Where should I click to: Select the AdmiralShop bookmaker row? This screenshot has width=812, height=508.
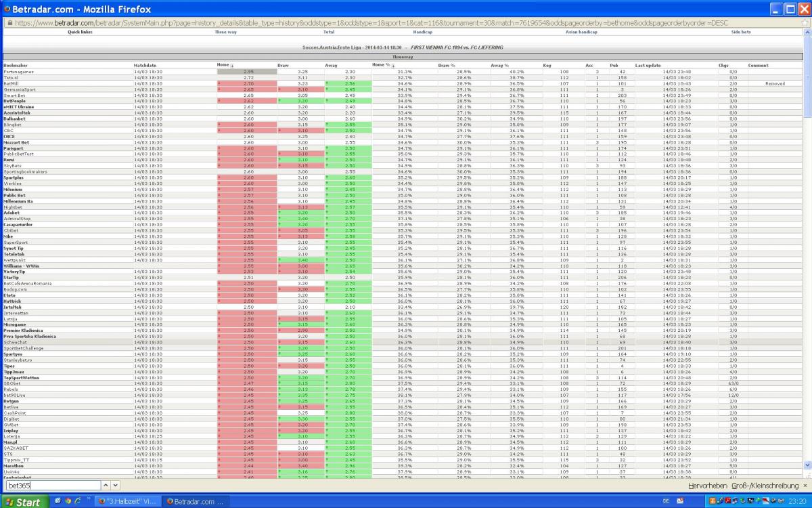[403, 219]
